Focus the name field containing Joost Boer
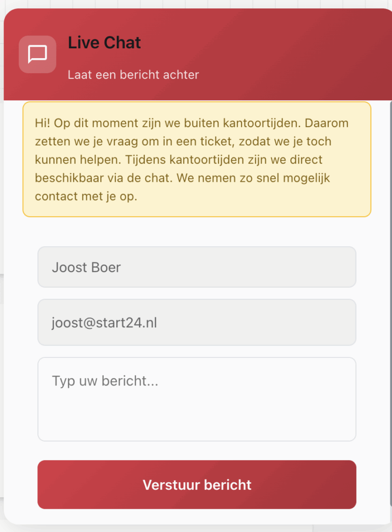Image resolution: width=392 pixels, height=532 pixels. click(196, 267)
